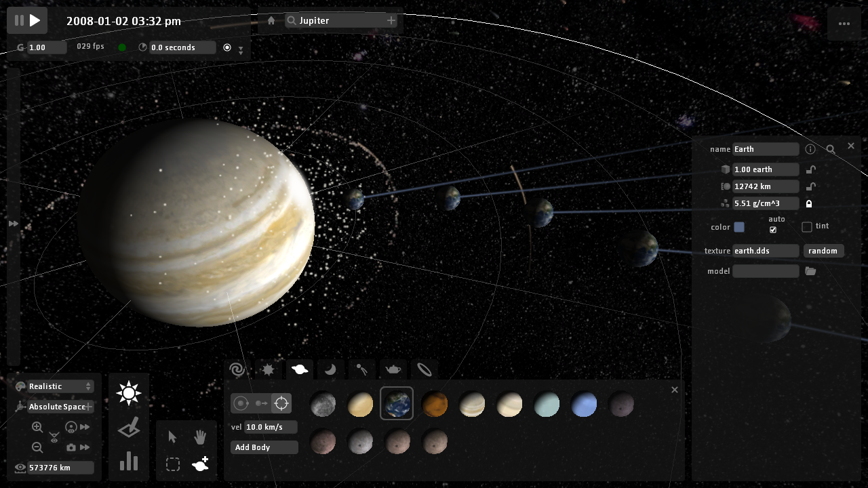This screenshot has height=488, width=868.
Task: Click the random texture button for Earth
Action: (823, 250)
